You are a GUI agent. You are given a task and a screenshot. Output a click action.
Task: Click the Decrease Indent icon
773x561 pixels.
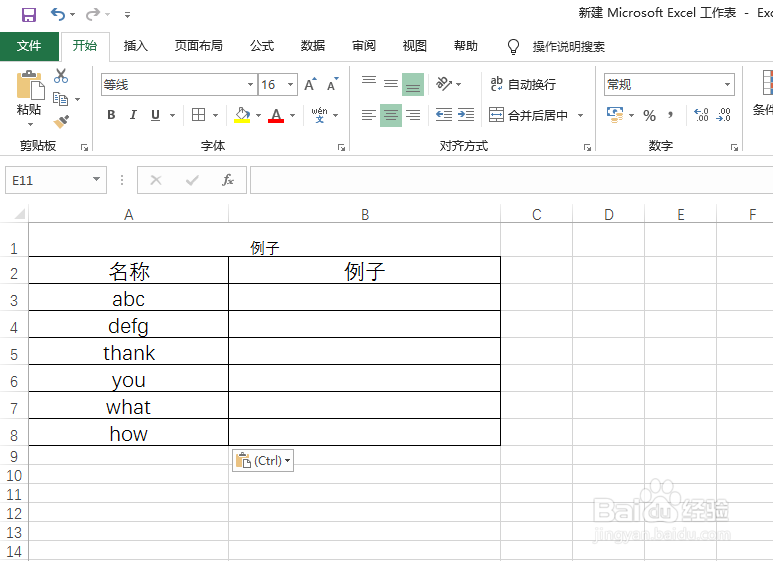point(444,115)
